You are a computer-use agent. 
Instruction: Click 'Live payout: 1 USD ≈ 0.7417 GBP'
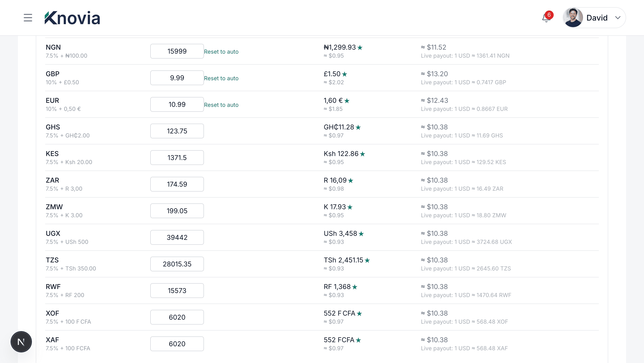coord(463,82)
